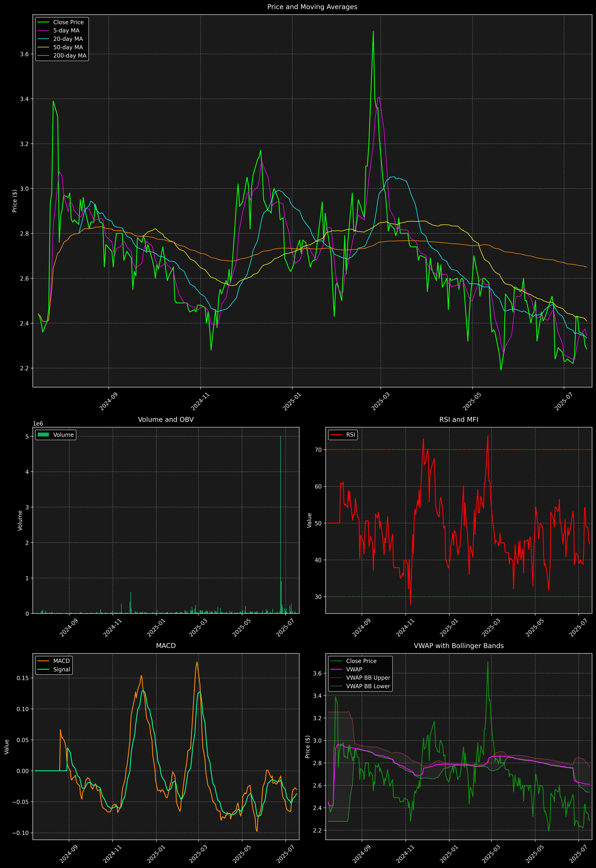
Task: Select '50-day MA' in the main chart legend
Action: coord(68,47)
